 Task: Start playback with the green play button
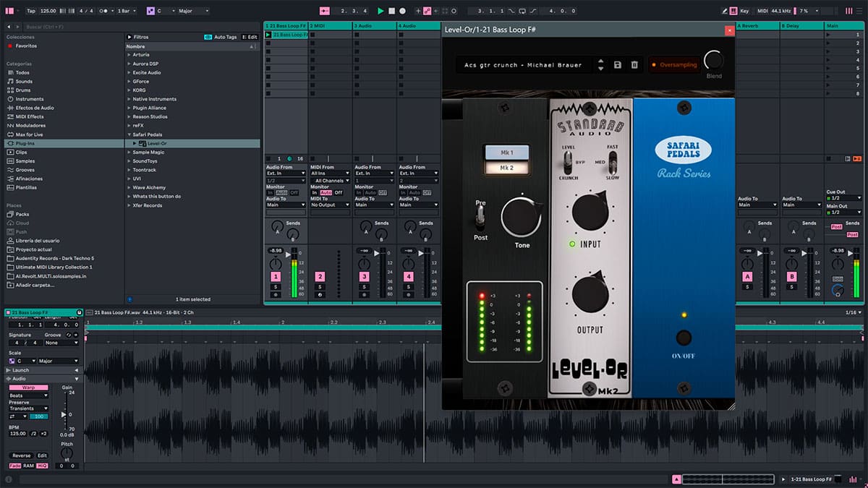pyautogui.click(x=380, y=11)
